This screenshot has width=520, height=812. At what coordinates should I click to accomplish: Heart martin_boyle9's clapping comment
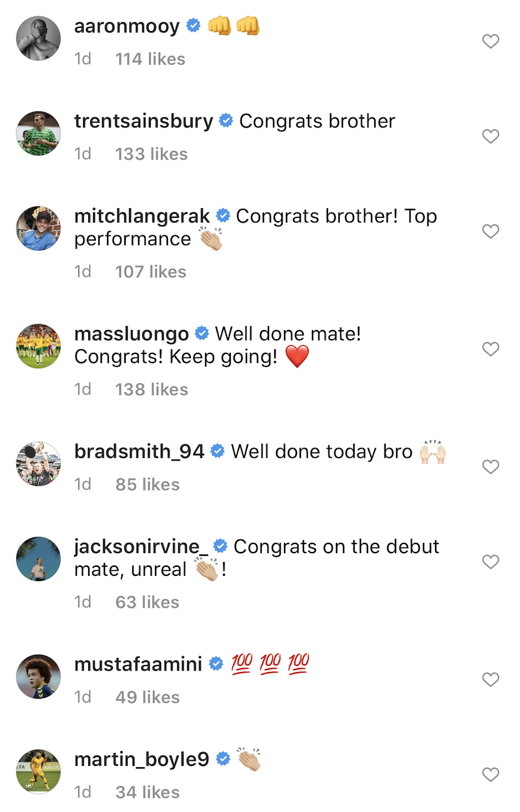click(491, 774)
